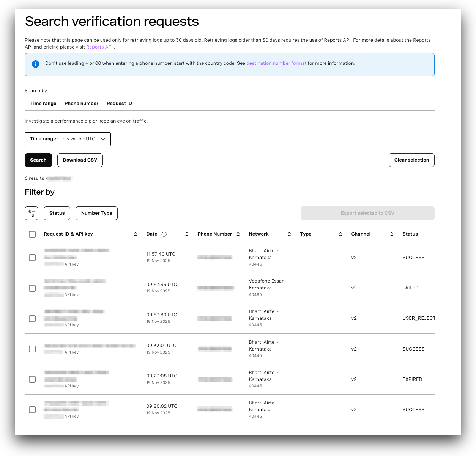
Task: Click the Search button
Action: click(38, 160)
